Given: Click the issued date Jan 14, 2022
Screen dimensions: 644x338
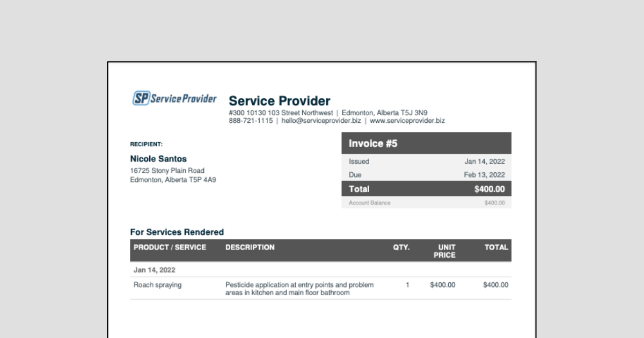Looking at the screenshot, I should 485,161.
